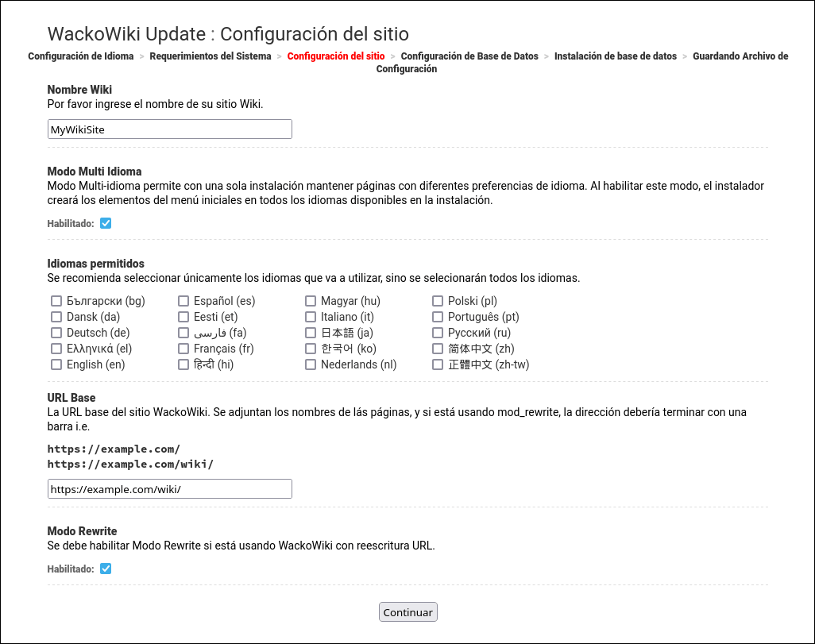The width and height of the screenshot is (815, 644).
Task: Enable the Español (es) language checkbox
Action: tap(183, 301)
